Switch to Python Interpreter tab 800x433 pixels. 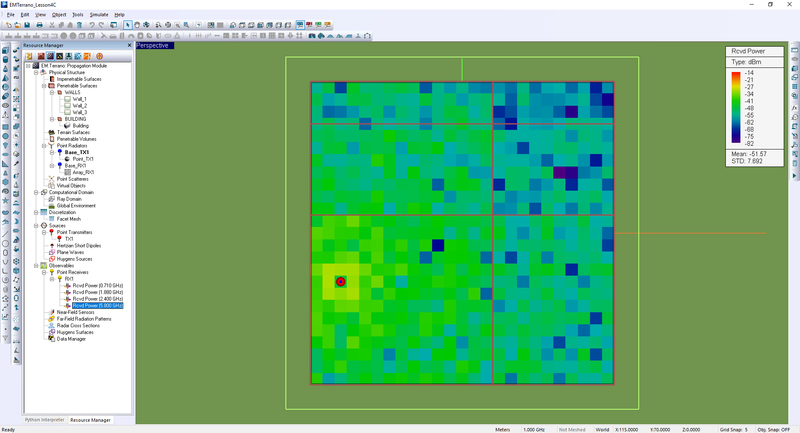point(45,420)
